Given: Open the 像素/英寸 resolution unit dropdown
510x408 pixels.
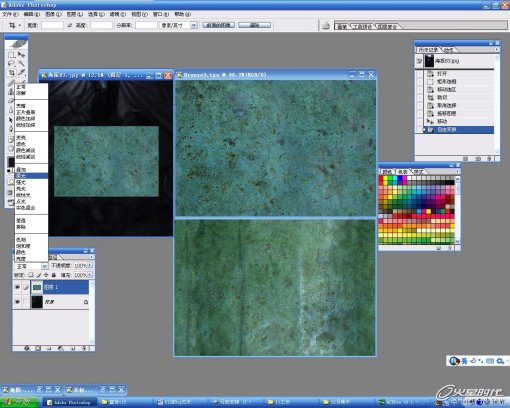Looking at the screenshot, I should (194, 25).
